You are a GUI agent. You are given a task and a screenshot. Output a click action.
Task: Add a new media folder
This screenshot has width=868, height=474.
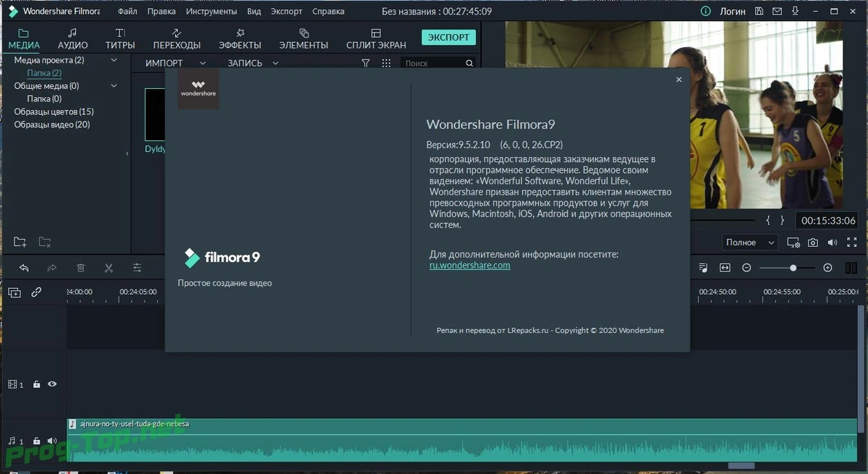click(20, 242)
